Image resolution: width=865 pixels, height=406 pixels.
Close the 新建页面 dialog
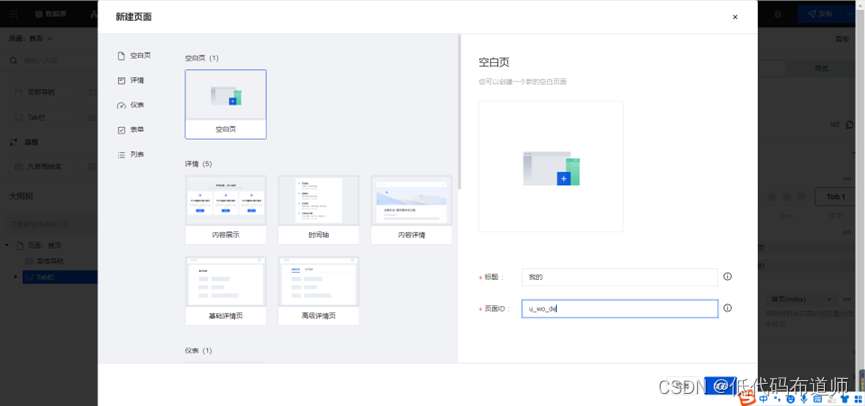(x=735, y=17)
